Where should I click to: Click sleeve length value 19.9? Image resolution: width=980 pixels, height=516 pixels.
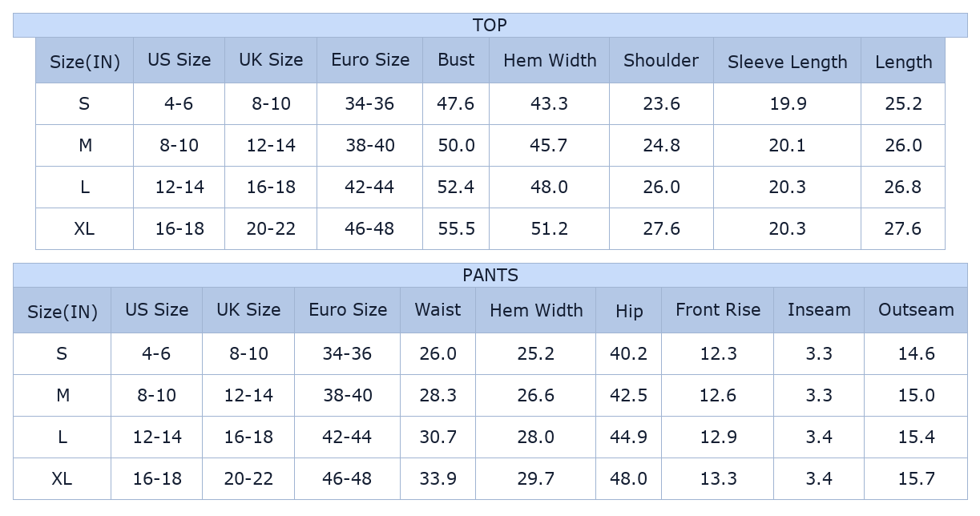click(x=787, y=103)
